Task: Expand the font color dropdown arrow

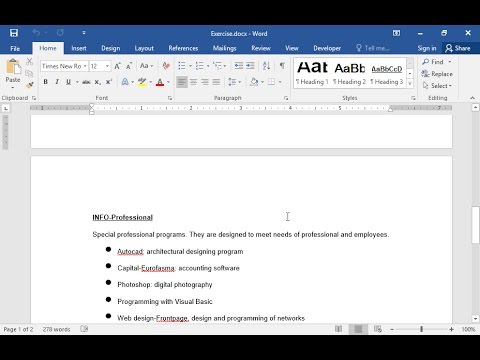Action: pos(168,82)
